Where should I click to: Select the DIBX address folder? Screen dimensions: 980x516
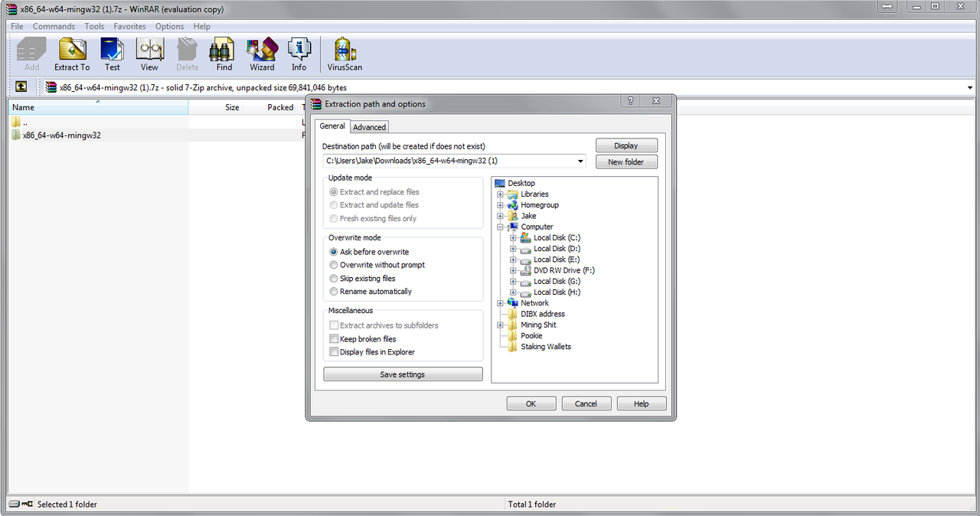click(543, 314)
